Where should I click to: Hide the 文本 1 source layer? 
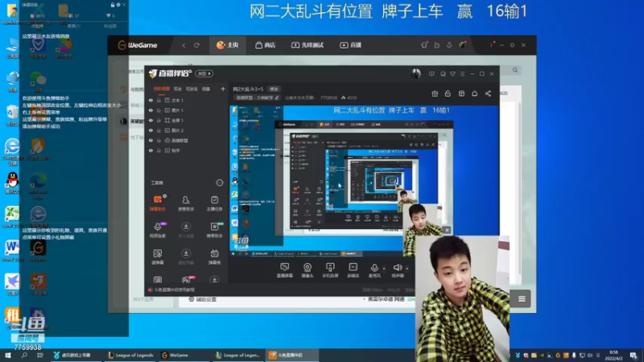tap(151, 100)
